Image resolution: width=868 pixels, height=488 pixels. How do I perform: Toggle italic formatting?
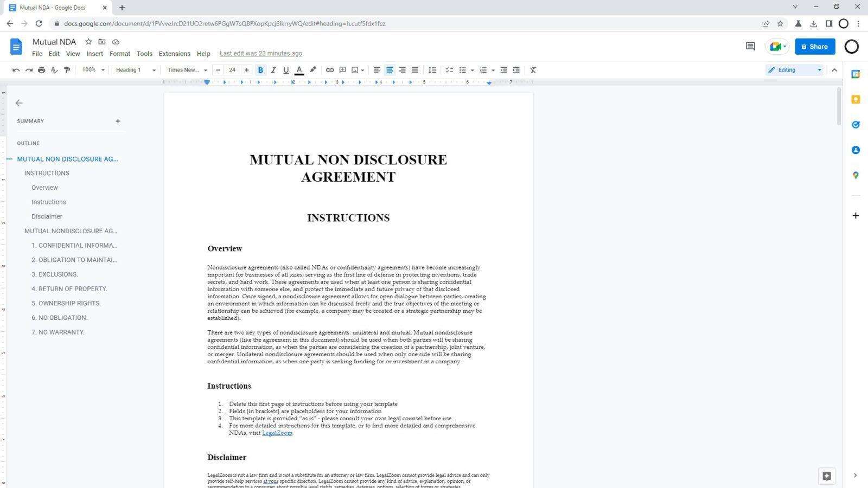[x=273, y=69]
